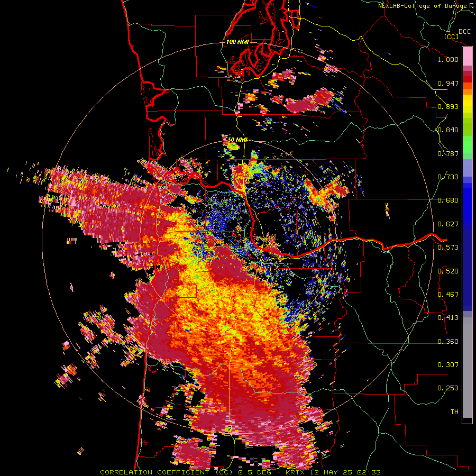Click the TH threshold label
The image size is (476, 476).
point(454,412)
